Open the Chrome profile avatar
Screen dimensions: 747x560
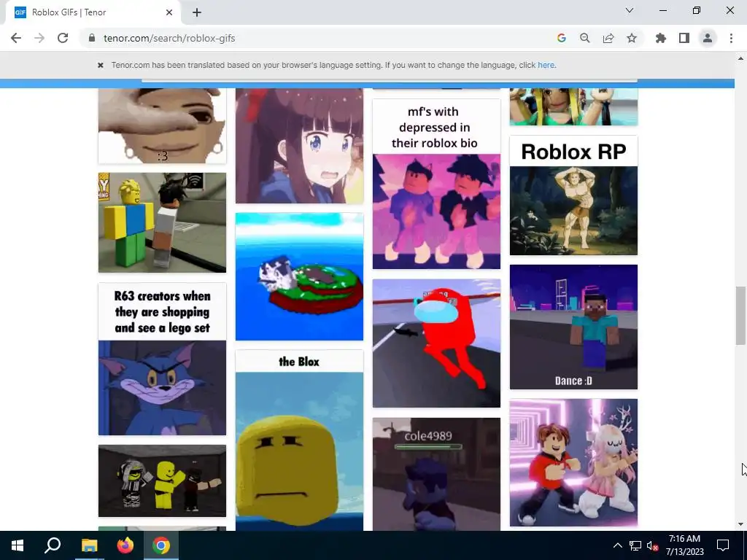[x=708, y=38]
